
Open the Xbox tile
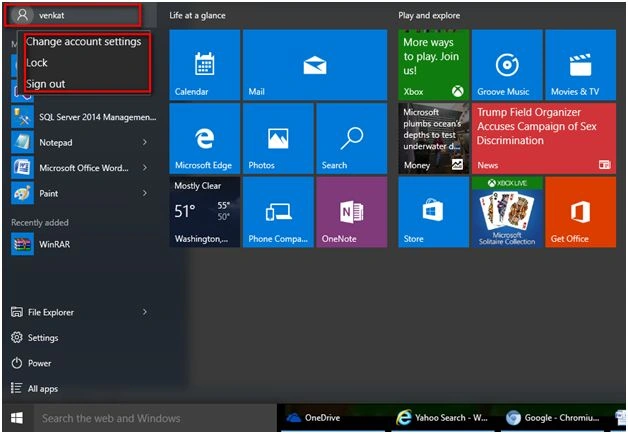click(x=433, y=65)
